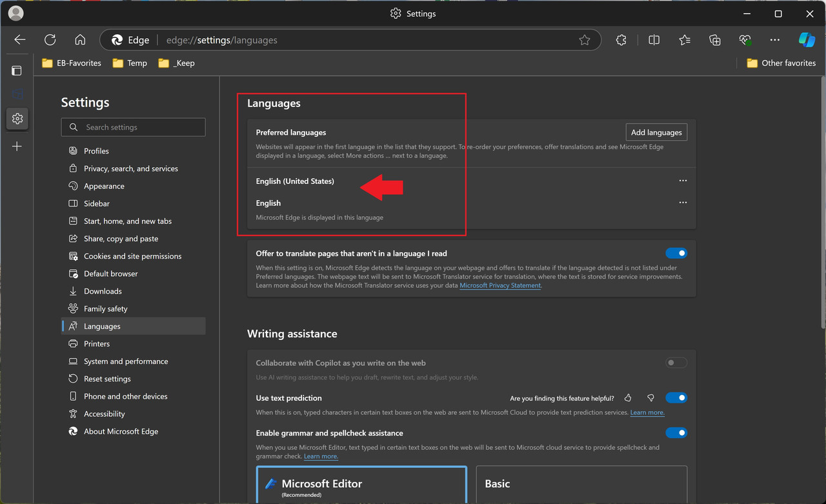Open the EB-Favorites folder
826x504 pixels.
click(x=72, y=63)
